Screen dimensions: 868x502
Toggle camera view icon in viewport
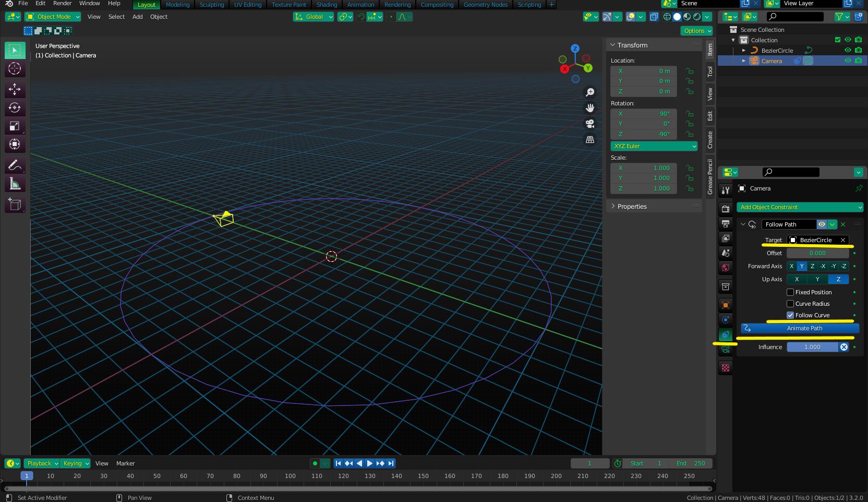coord(590,124)
